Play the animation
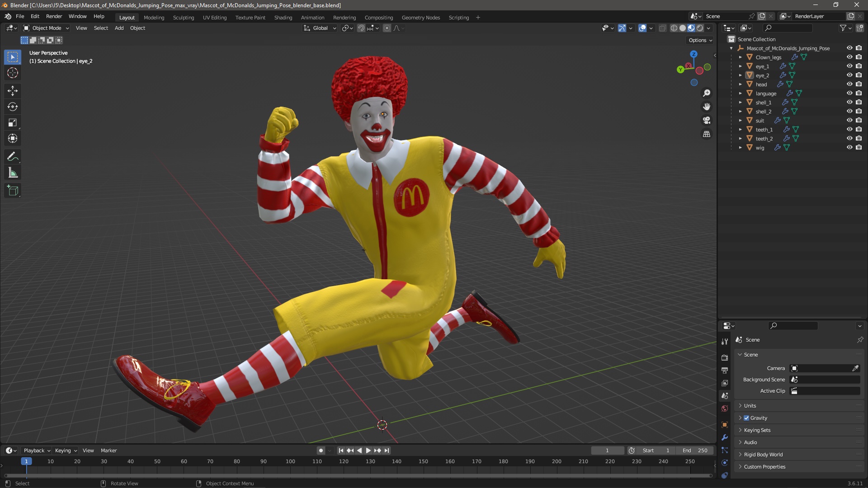868x488 pixels. [x=368, y=450]
